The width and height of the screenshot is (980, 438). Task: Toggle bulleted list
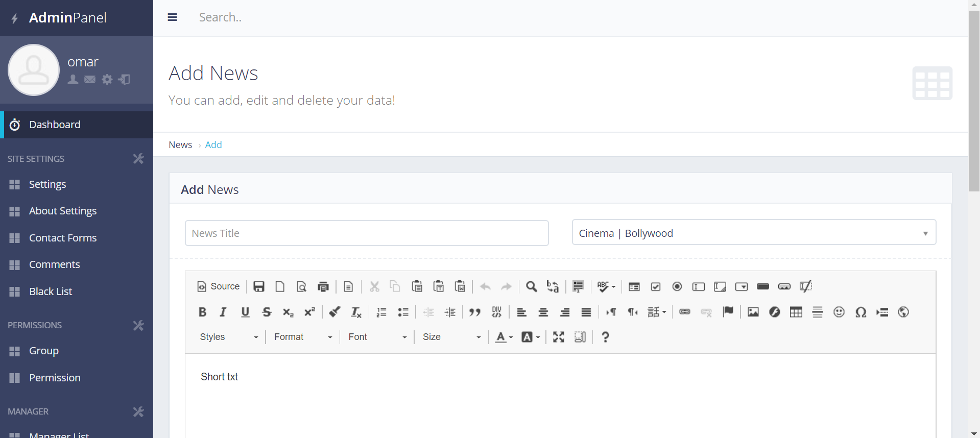click(x=403, y=312)
